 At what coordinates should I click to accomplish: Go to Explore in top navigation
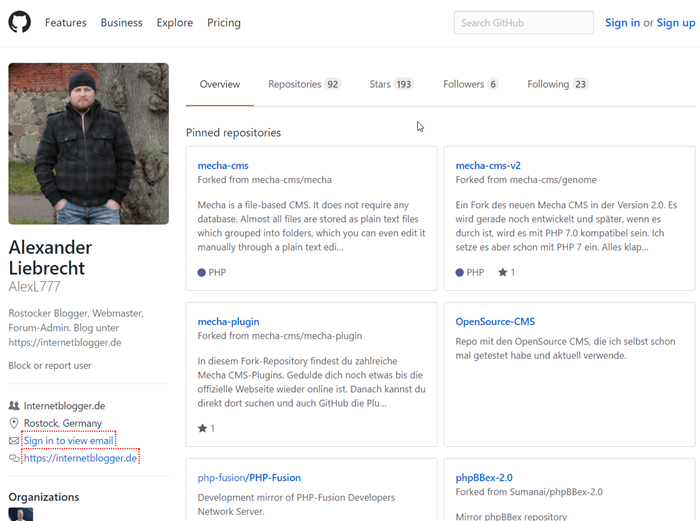coord(175,22)
